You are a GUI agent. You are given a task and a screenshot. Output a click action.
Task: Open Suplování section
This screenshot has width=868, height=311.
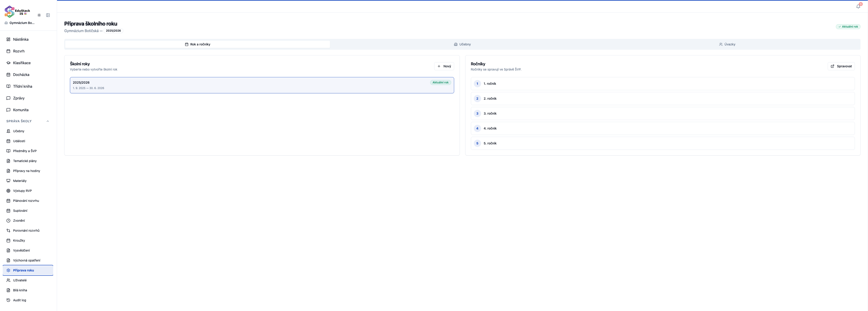tap(28, 211)
